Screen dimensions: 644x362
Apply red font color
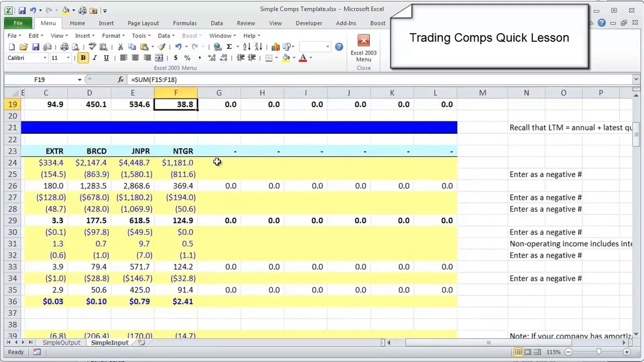(x=303, y=58)
